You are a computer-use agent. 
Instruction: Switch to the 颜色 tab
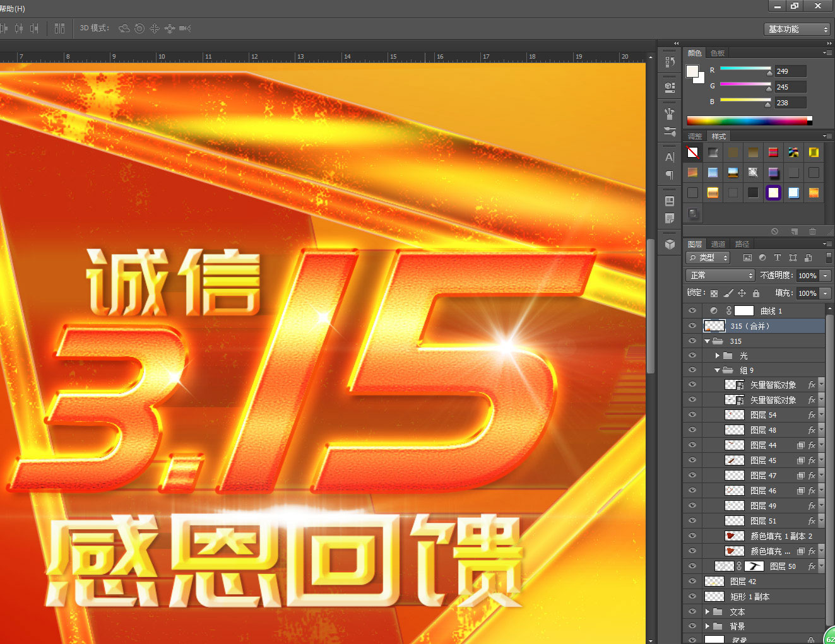(694, 53)
